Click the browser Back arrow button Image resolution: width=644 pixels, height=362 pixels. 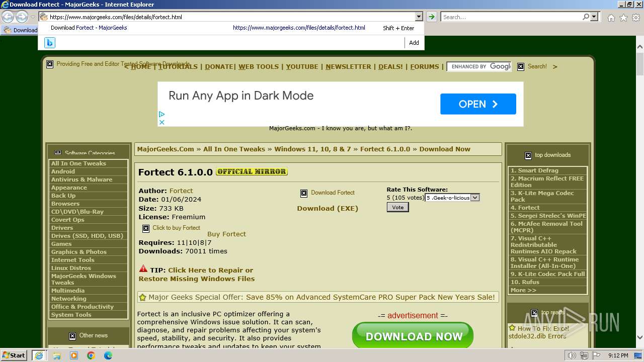click(8, 17)
